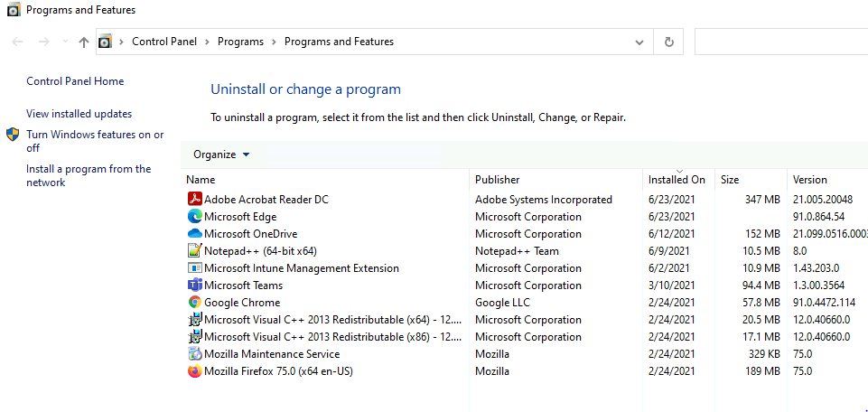The image size is (868, 412).
Task: Click install date 3/10/2021
Action: tap(671, 286)
